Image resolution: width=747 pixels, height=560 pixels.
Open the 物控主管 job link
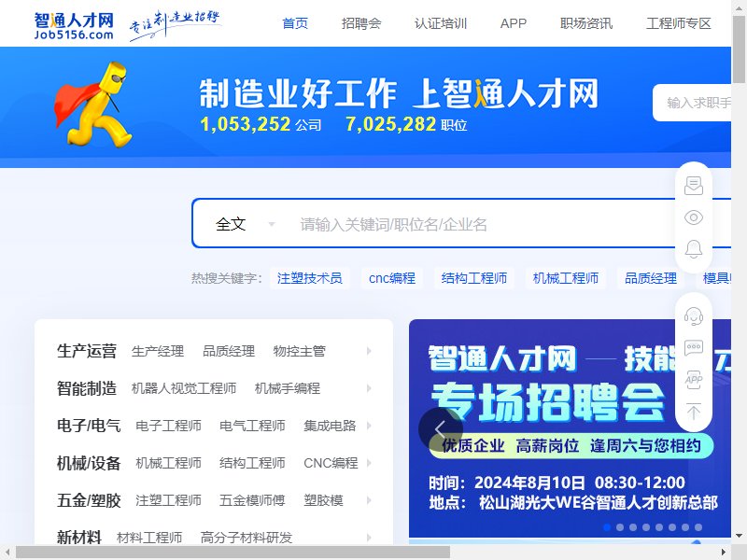point(300,352)
